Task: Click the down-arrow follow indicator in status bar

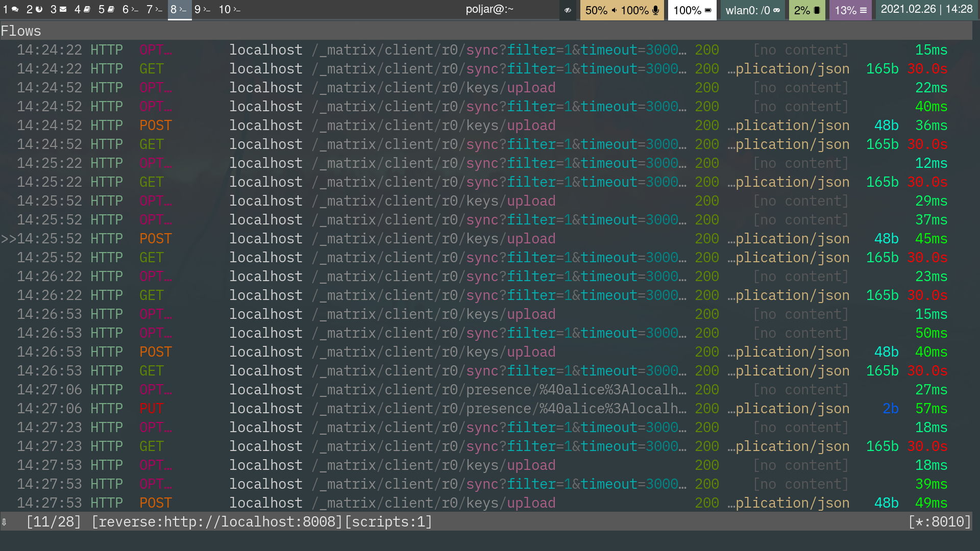Action: pos(5,522)
